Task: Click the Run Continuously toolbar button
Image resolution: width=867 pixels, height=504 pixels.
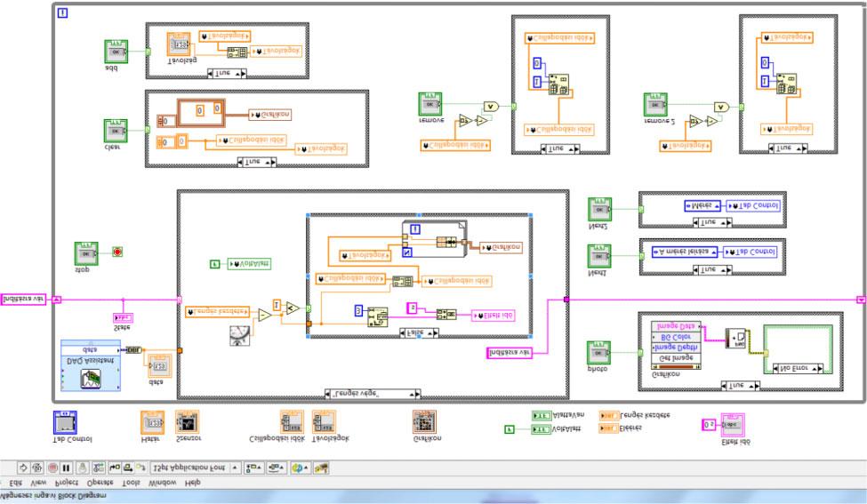Action: pos(37,468)
